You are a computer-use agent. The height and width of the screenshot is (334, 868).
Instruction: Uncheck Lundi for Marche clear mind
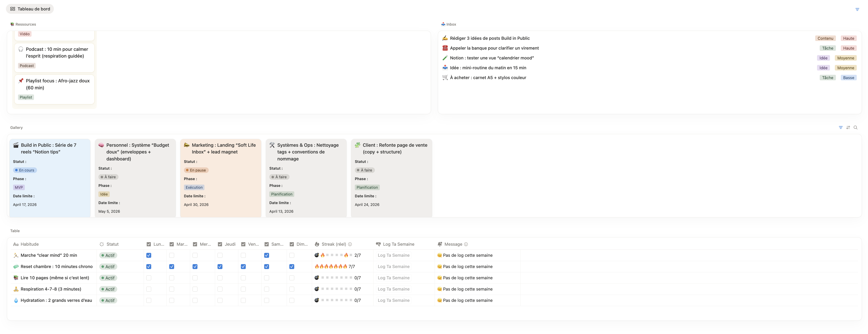pos(149,255)
